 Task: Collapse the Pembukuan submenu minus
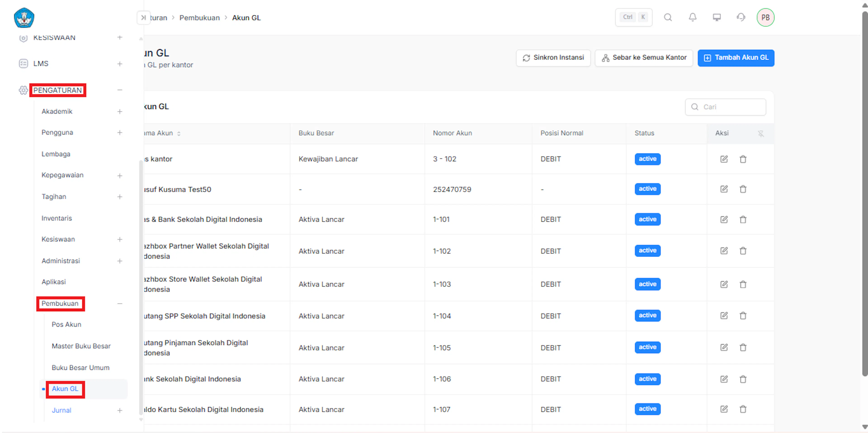[x=120, y=304]
